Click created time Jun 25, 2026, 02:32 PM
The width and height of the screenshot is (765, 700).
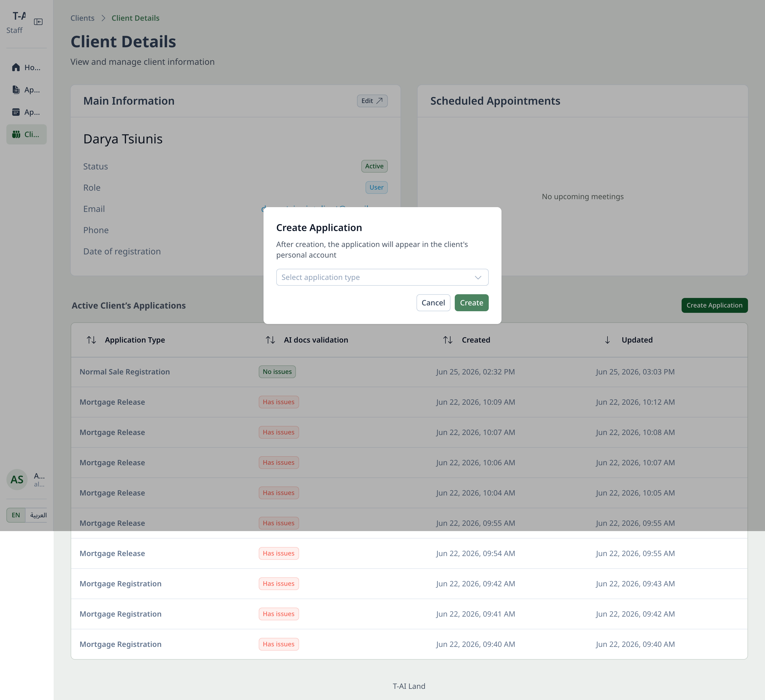click(x=475, y=372)
